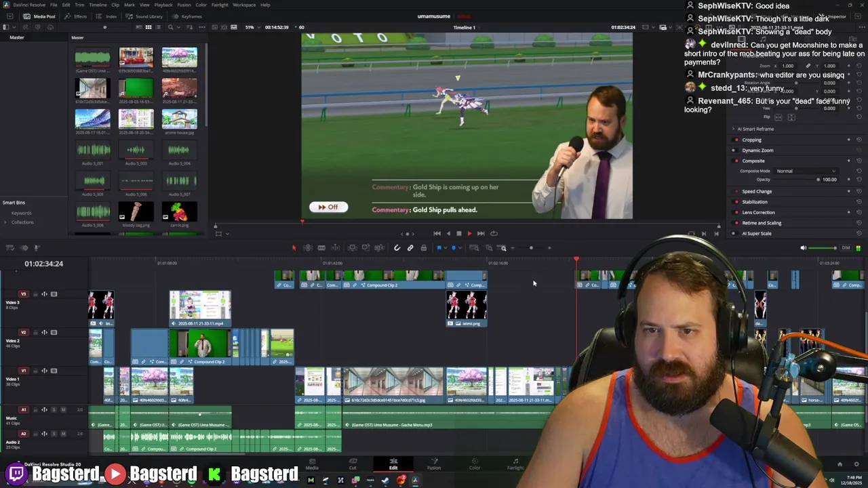The width and height of the screenshot is (868, 488).
Task: Open the Effects panel
Action: coord(76,16)
